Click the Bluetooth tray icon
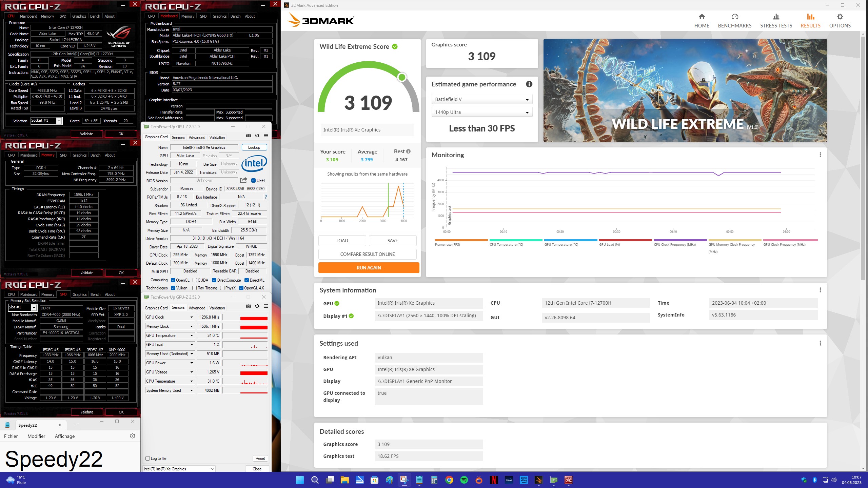 tap(814, 480)
